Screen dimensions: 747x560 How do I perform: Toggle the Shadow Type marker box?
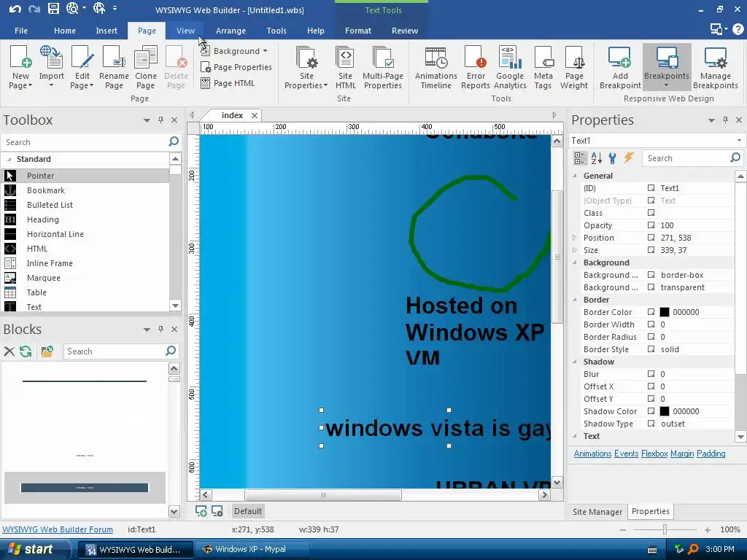[651, 424]
